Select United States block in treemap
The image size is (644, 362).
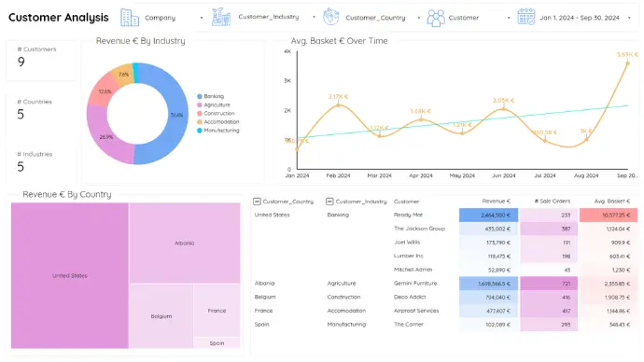70,275
